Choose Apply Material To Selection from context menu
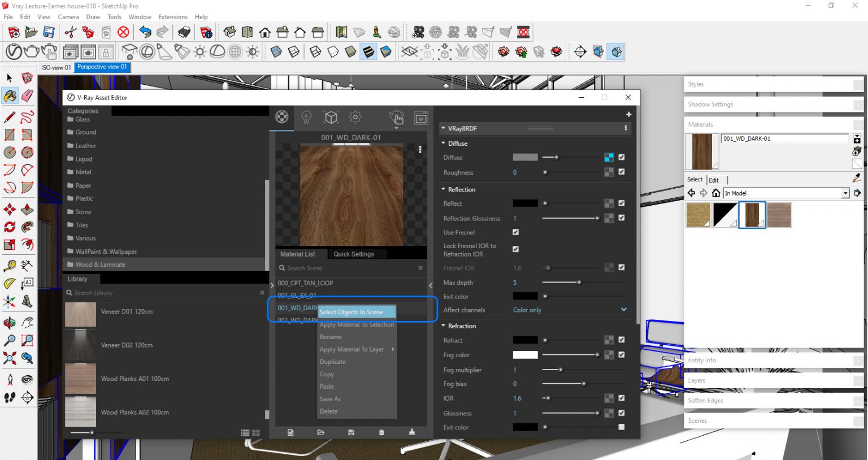The height and width of the screenshot is (460, 868). point(357,324)
